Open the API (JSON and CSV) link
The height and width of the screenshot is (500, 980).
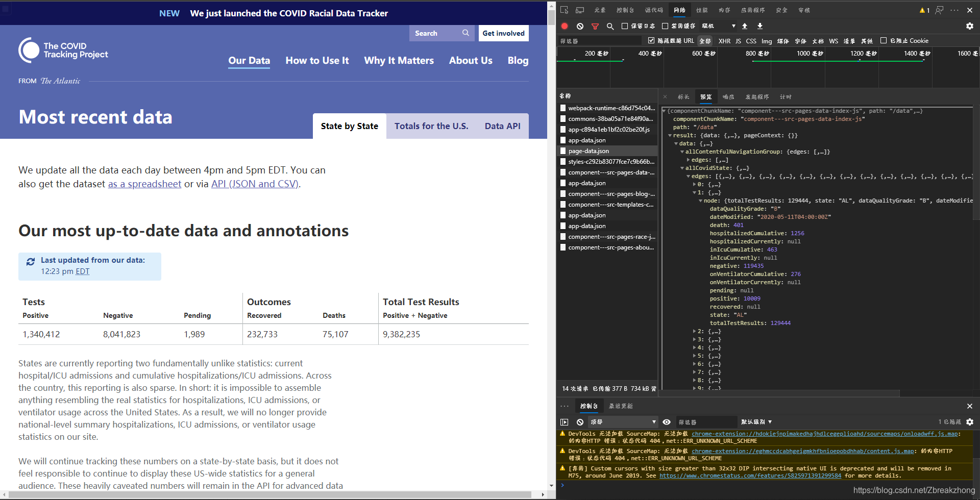(x=255, y=184)
